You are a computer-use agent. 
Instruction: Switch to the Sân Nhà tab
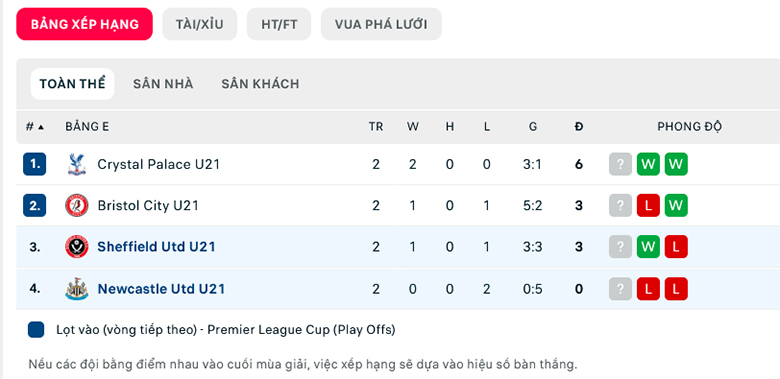point(163,84)
